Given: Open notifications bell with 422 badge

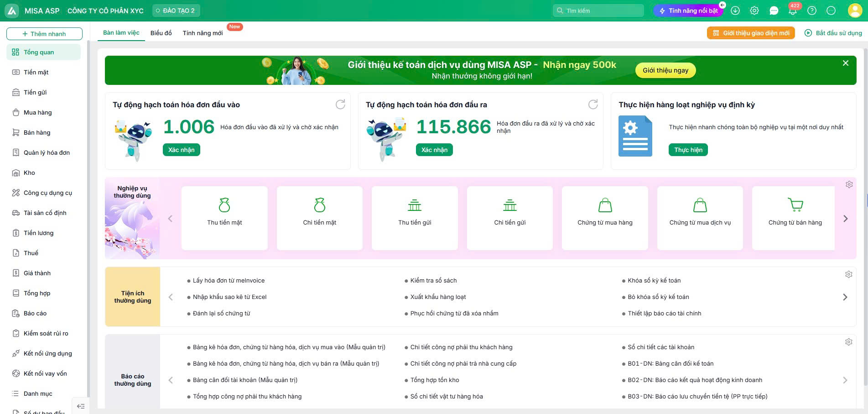Looking at the screenshot, I should pyautogui.click(x=793, y=10).
